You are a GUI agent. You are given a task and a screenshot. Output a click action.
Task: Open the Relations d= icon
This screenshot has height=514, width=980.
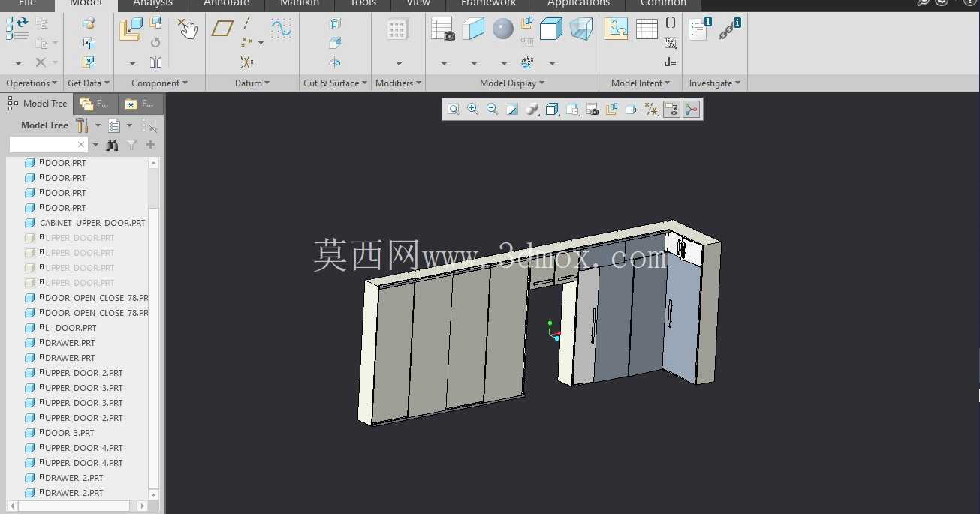pos(671,62)
